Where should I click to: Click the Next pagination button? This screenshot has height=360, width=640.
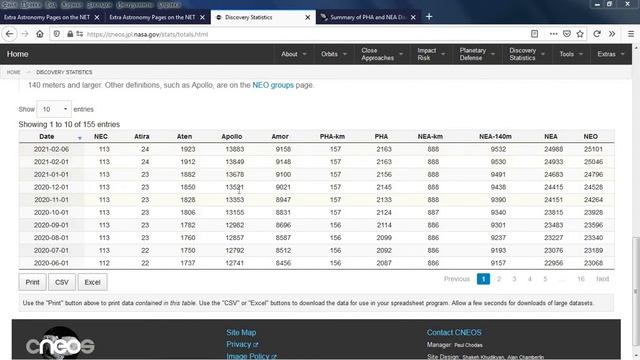602,279
